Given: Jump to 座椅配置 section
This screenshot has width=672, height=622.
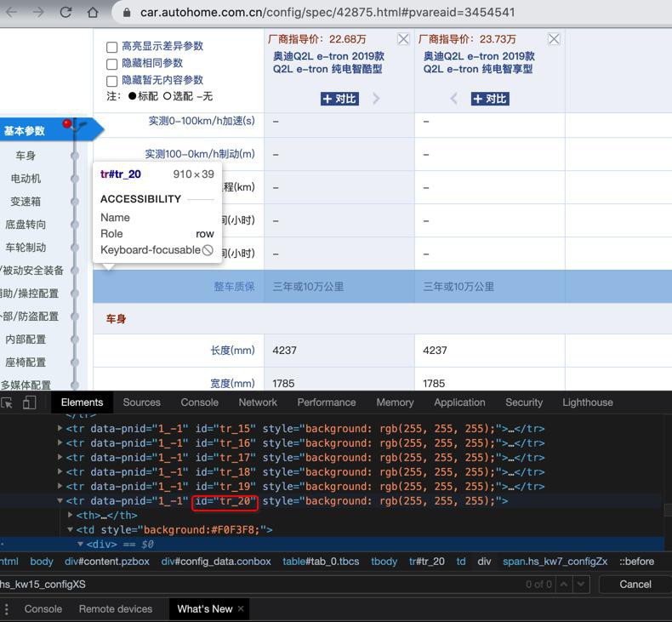Looking at the screenshot, I should coord(26,362).
